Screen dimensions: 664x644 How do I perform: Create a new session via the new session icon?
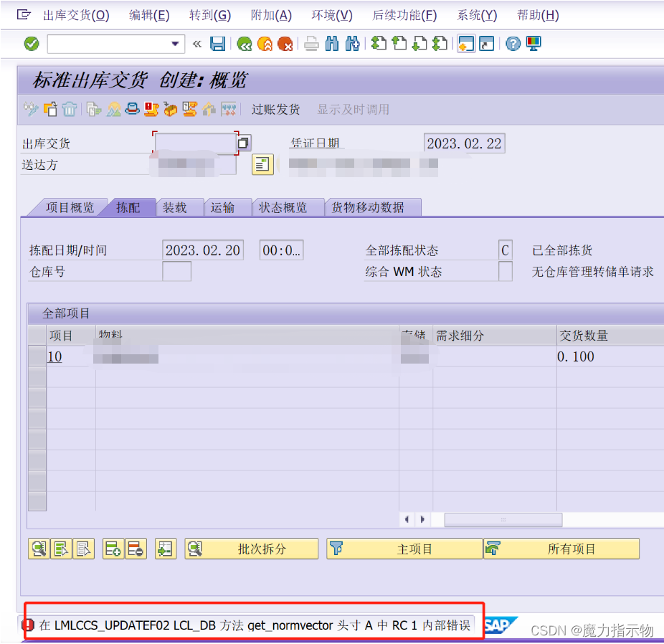(465, 44)
